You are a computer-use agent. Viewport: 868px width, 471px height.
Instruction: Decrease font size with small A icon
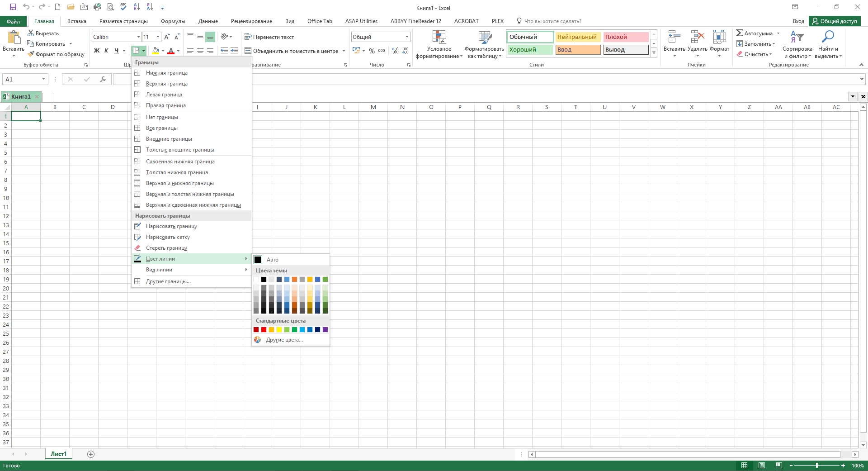coord(177,37)
